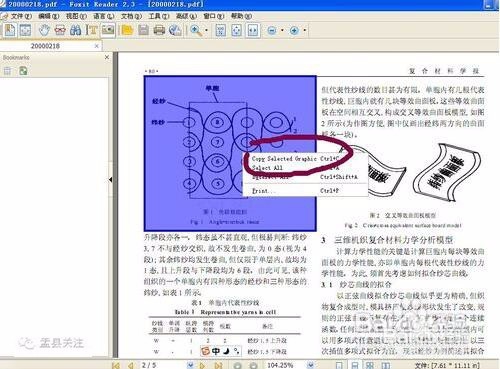
Task: Click first Bookmarks panel toolbar icon
Action: click(x=7, y=71)
